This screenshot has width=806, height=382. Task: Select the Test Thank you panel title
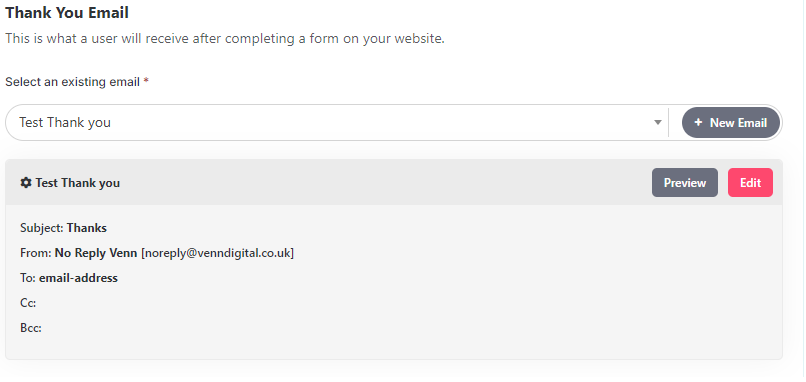pos(78,183)
